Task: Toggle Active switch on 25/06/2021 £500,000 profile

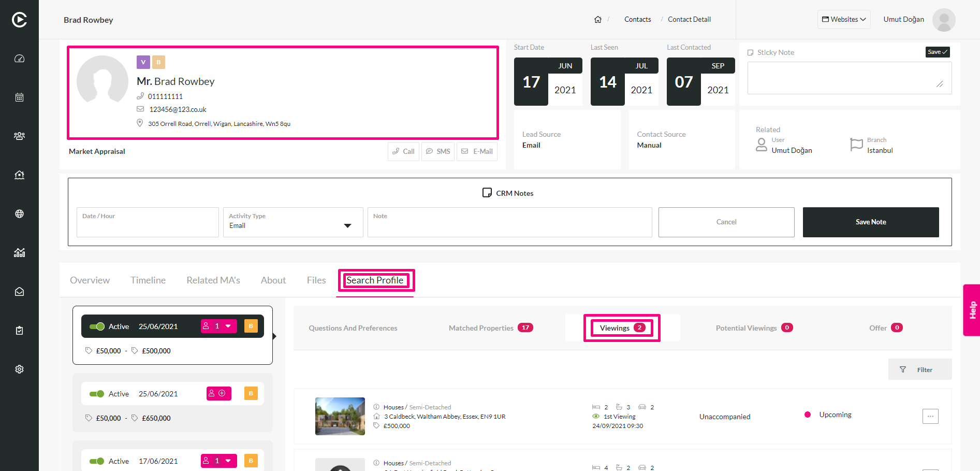Action: pos(97,326)
